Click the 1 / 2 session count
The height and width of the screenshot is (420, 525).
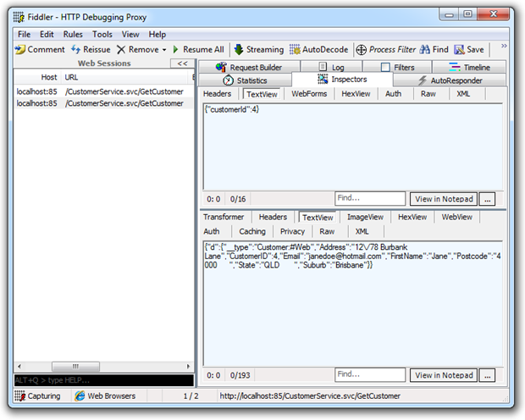[191, 396]
